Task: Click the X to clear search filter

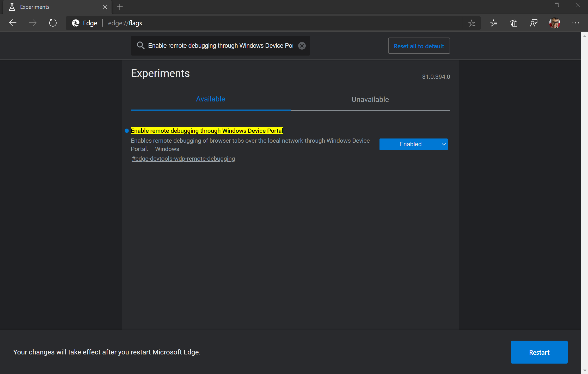Action: [302, 45]
